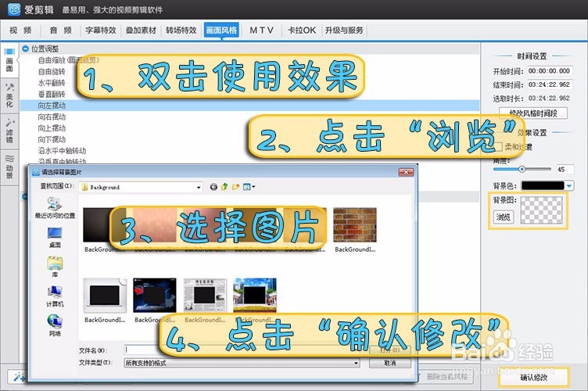Image resolution: width=588 pixels, height=391 pixels.
Task: Click the 开始时间 field
Action: point(549,71)
